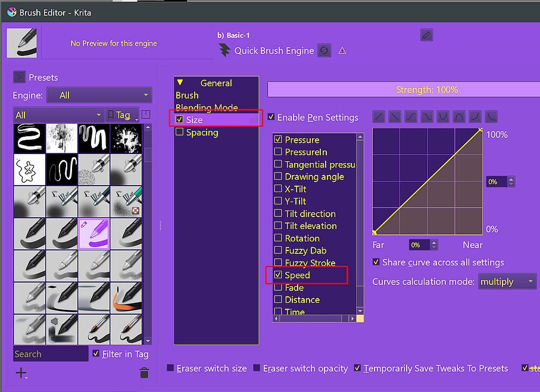
Task: Click the delete preset trash icon
Action: pyautogui.click(x=143, y=373)
